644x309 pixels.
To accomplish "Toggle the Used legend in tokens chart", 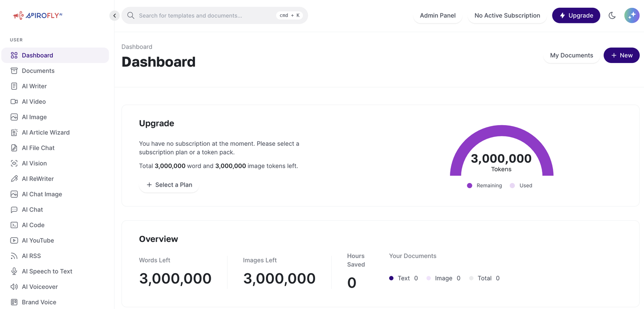I will (521, 186).
